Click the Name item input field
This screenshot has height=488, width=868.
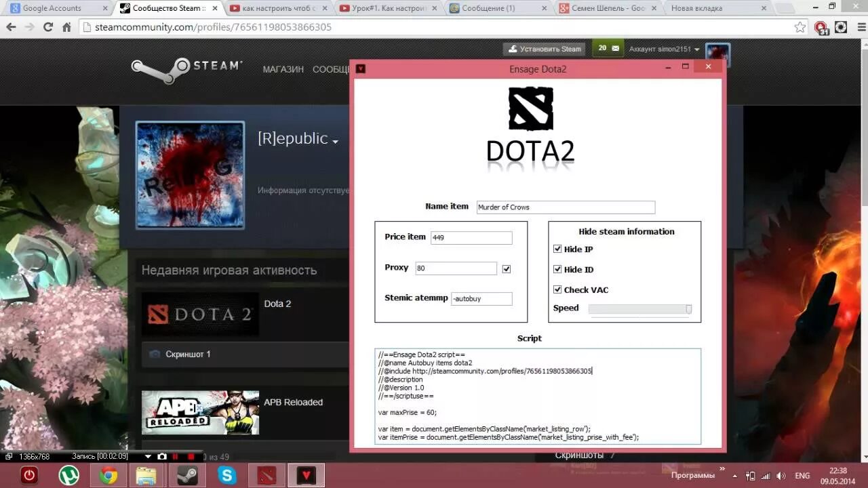(x=566, y=207)
